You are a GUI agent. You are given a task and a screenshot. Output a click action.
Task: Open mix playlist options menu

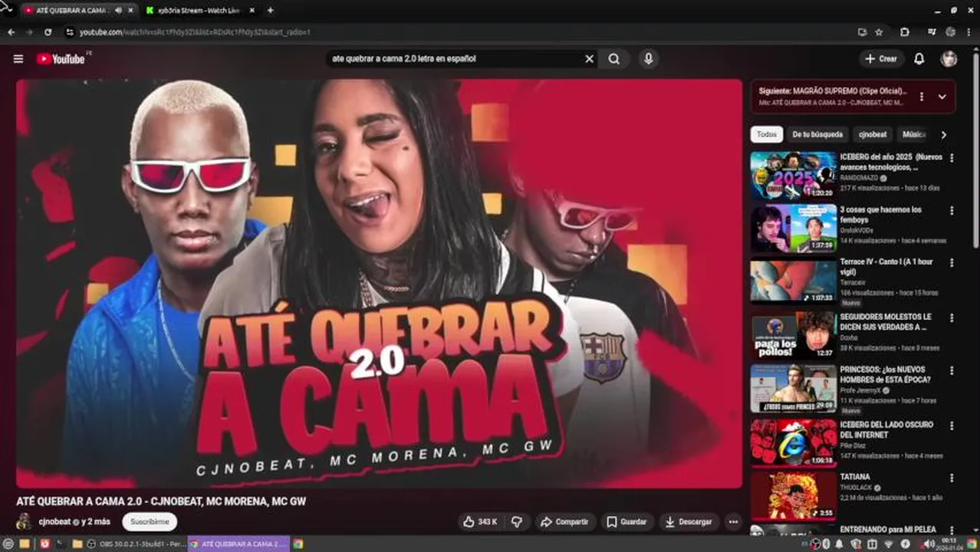922,97
